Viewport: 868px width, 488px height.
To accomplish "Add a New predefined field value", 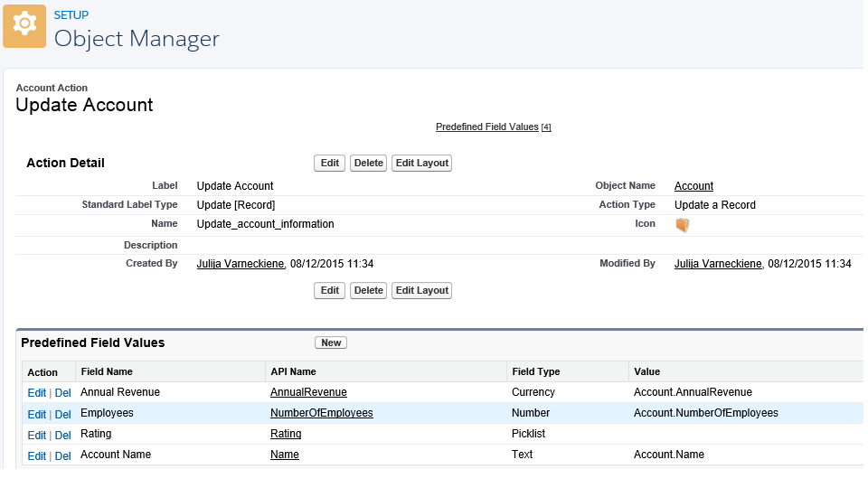I will (x=331, y=343).
